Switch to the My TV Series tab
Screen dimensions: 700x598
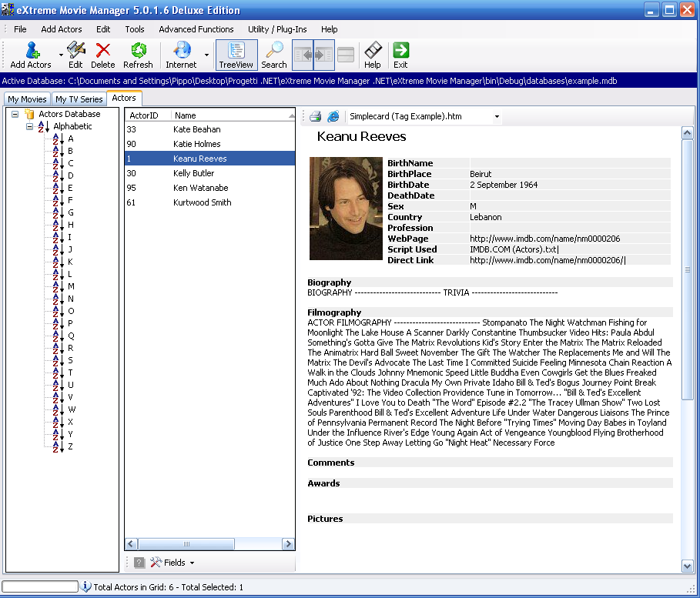click(79, 99)
